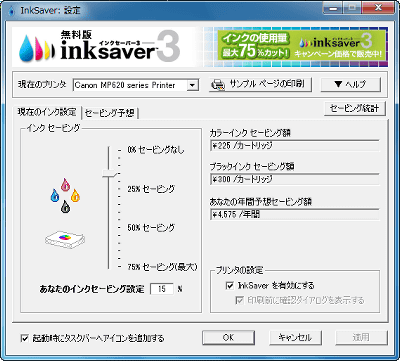400x361 pixels.
Task: Click the printer icon on sample page button
Action: pyautogui.click(x=218, y=85)
